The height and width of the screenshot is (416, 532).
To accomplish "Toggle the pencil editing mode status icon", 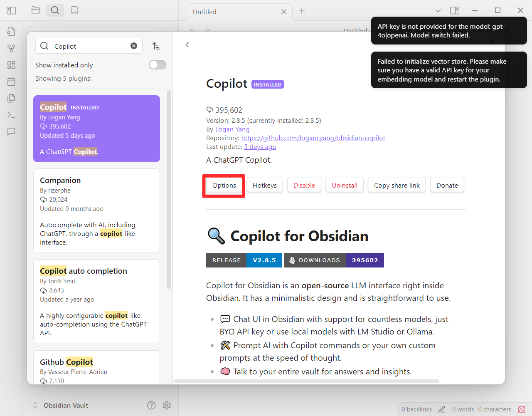I will tap(442, 409).
